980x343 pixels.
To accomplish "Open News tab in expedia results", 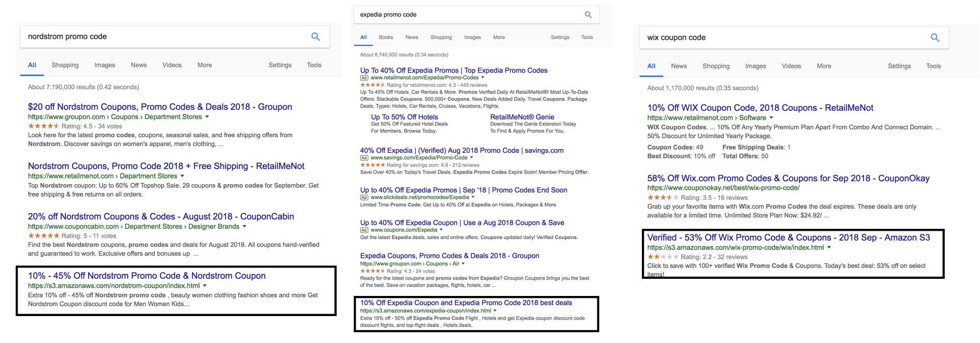I will pyautogui.click(x=412, y=37).
